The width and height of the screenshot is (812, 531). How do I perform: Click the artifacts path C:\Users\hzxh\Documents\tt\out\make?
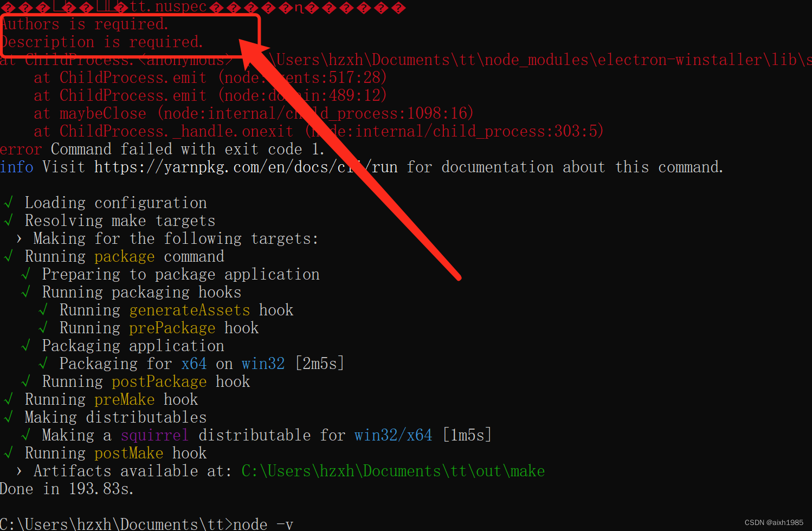click(x=393, y=471)
